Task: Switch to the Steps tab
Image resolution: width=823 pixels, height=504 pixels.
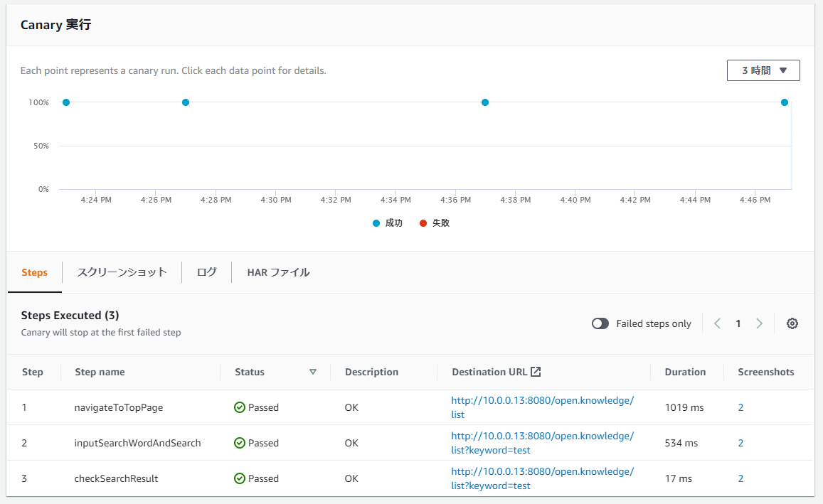Action: pos(35,273)
